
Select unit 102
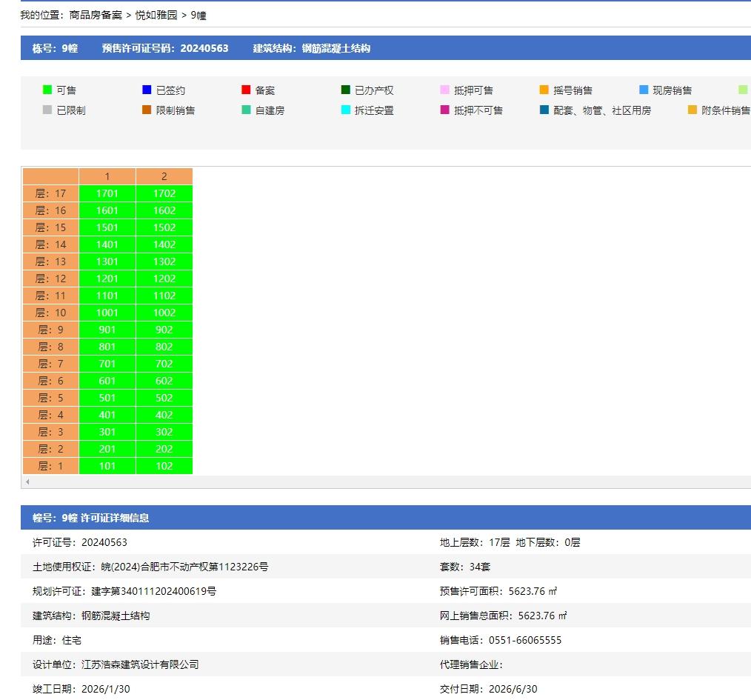tap(164, 466)
